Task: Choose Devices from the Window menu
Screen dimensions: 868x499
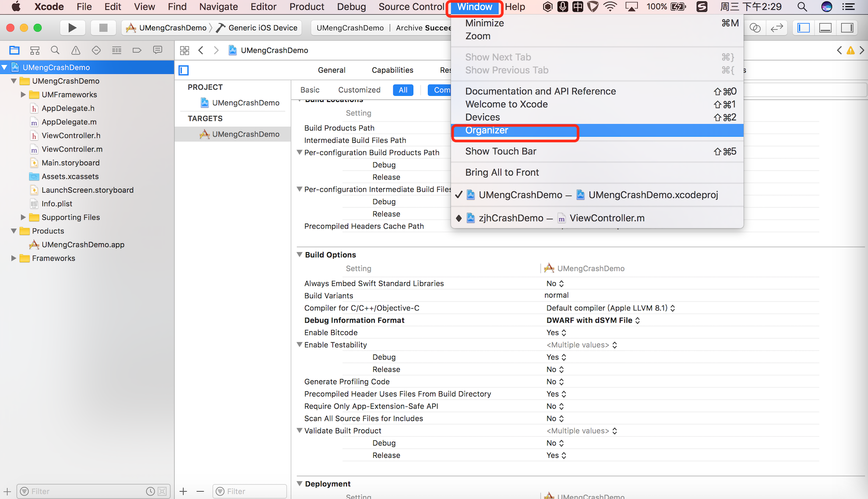Action: 597,117
